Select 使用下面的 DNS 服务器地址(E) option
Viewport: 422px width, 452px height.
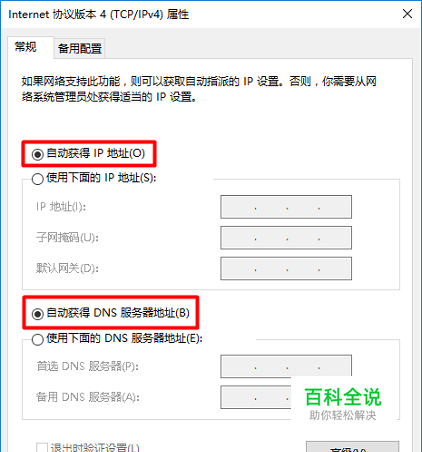point(37,340)
